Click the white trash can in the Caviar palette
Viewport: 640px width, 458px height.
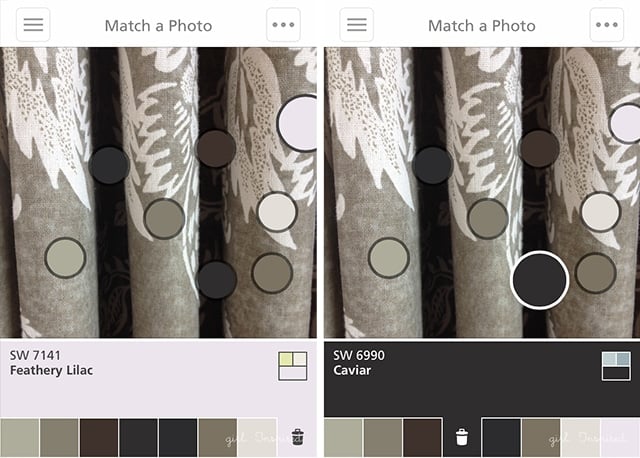point(462,437)
